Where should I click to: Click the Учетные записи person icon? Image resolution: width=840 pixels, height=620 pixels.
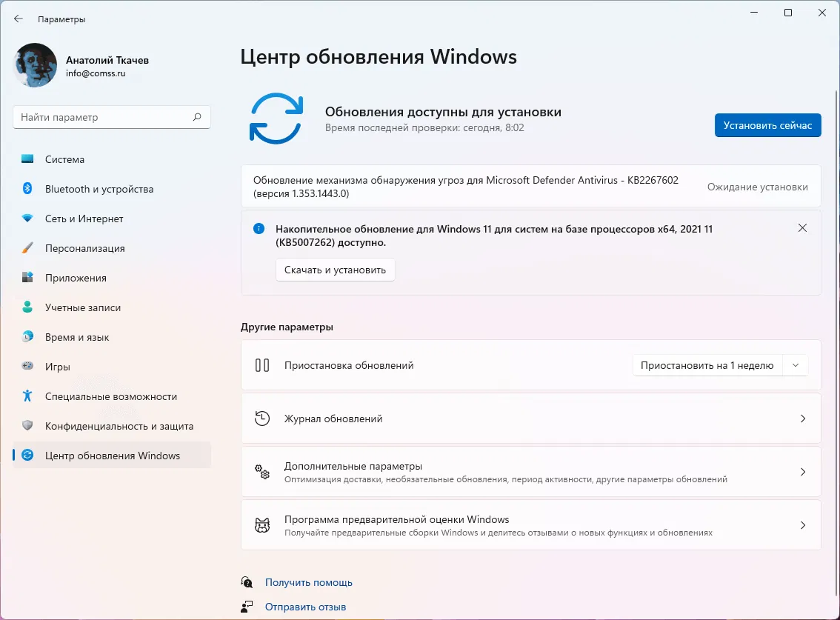[x=26, y=307]
